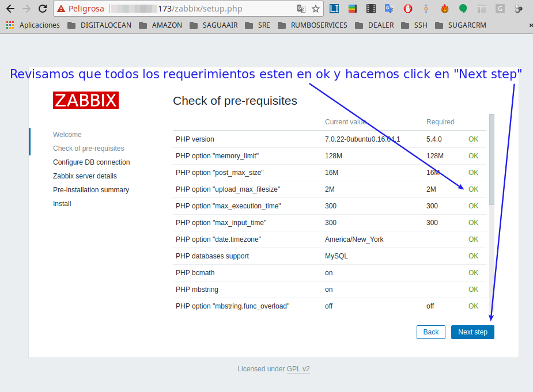Viewport: 533px width, 392px height.
Task: Click the ZABBIX logo
Action: (86, 100)
